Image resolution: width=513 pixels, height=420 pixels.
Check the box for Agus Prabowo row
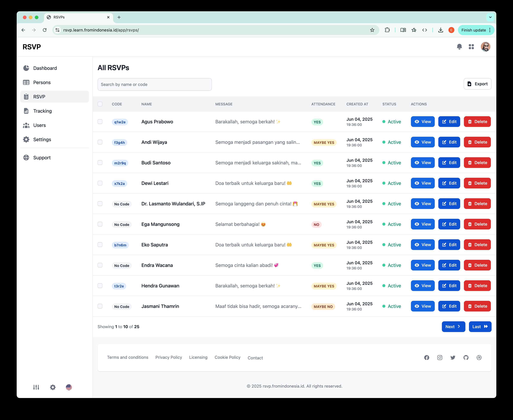pos(100,122)
